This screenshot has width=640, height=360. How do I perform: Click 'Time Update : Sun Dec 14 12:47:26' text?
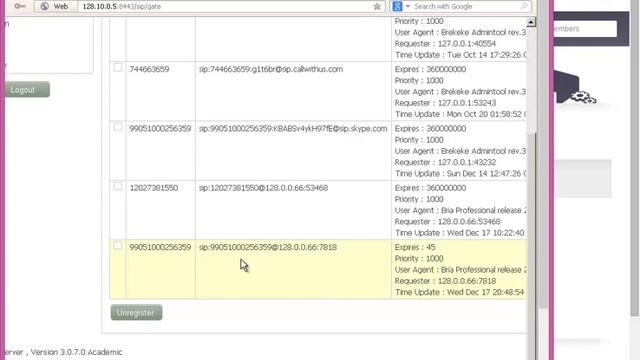(458, 173)
